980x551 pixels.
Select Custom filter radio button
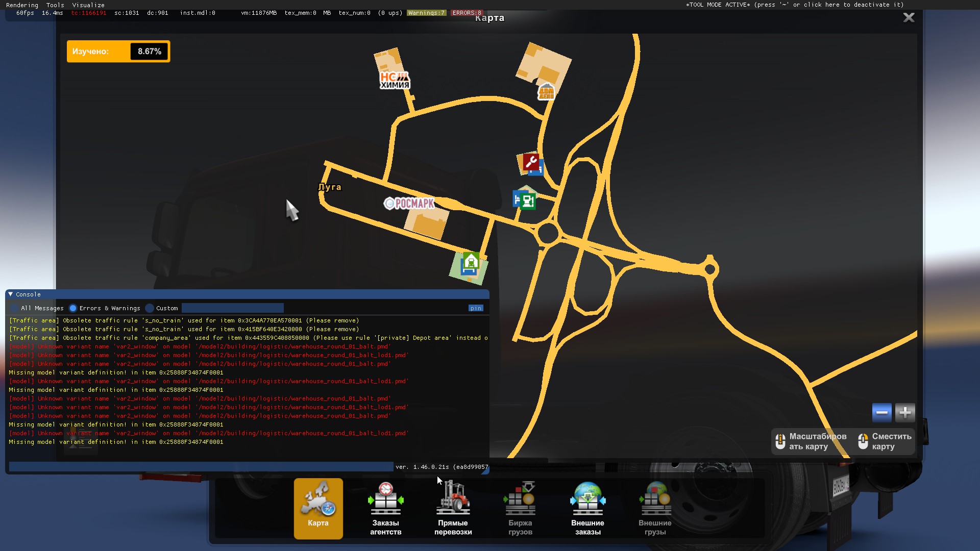coord(150,308)
